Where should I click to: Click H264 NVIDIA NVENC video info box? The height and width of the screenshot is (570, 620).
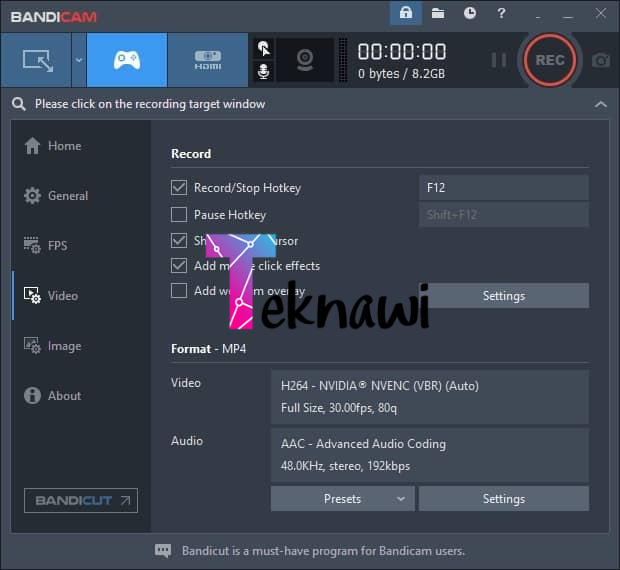click(x=430, y=397)
